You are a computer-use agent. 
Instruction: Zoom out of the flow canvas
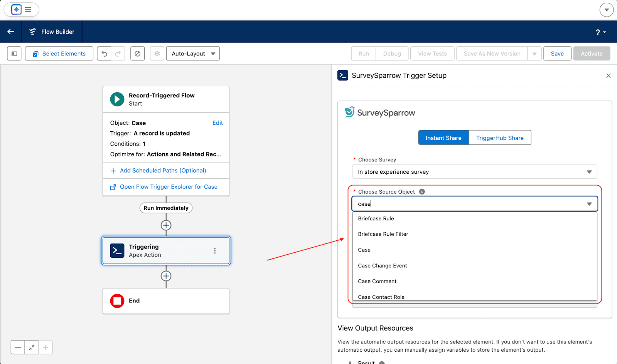(x=18, y=347)
